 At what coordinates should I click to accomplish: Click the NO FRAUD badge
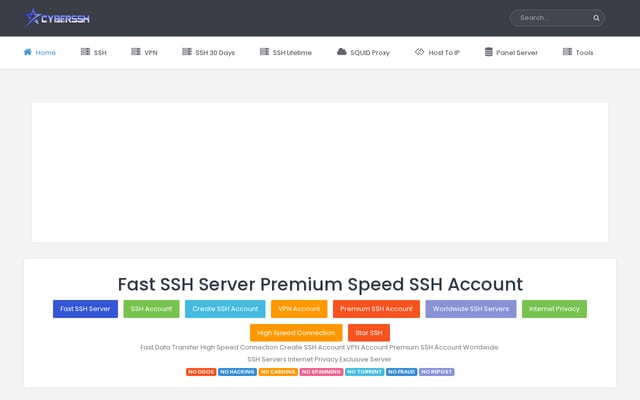pyautogui.click(x=402, y=372)
